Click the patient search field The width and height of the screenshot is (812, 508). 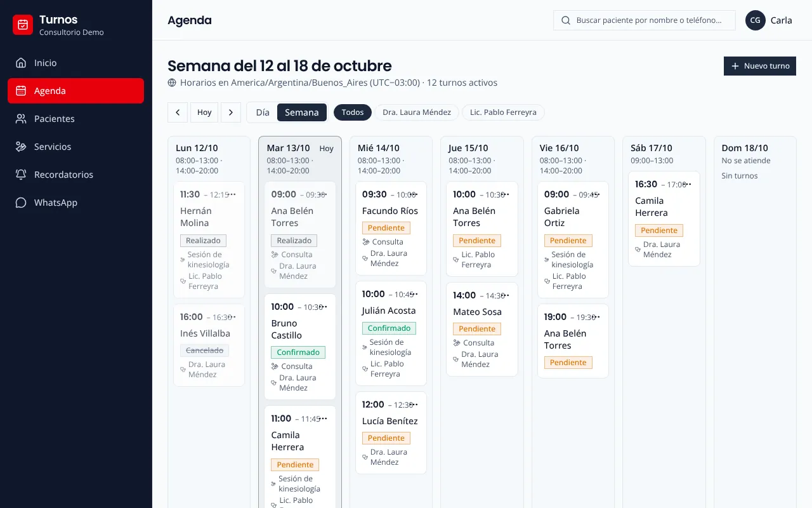(x=645, y=20)
